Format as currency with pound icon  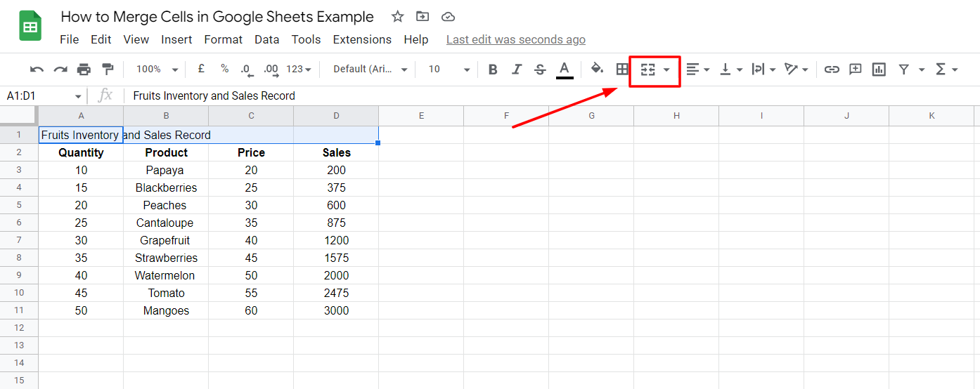coord(201,69)
